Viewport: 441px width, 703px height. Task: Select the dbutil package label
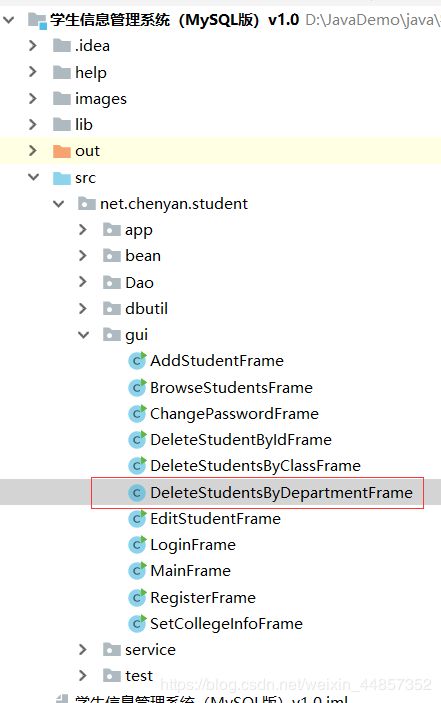click(x=147, y=308)
